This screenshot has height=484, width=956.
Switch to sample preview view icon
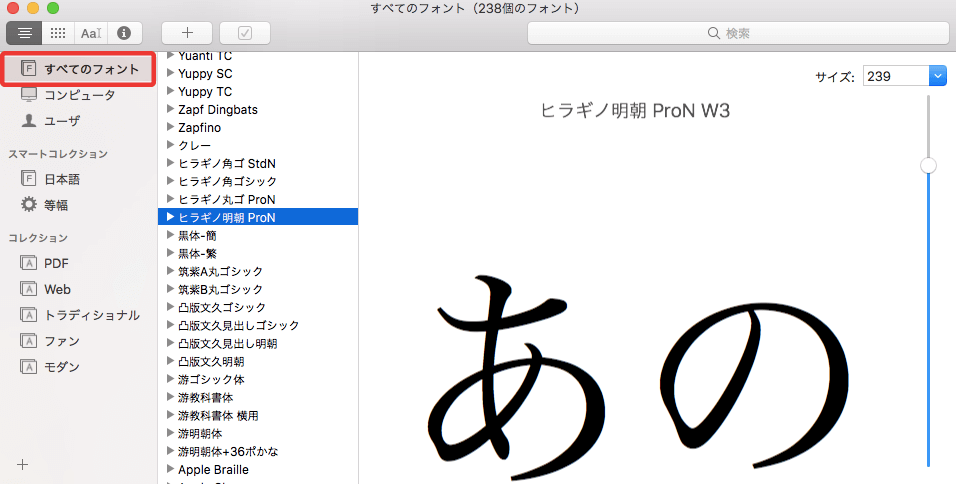click(24, 32)
